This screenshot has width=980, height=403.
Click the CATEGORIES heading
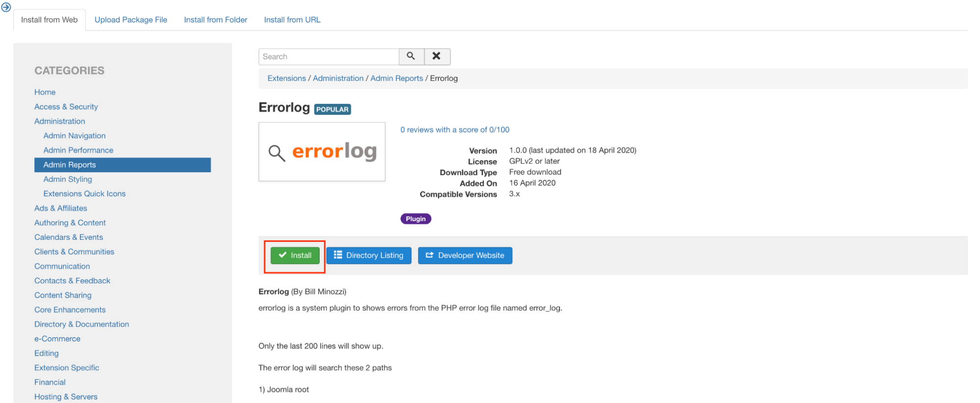(69, 71)
